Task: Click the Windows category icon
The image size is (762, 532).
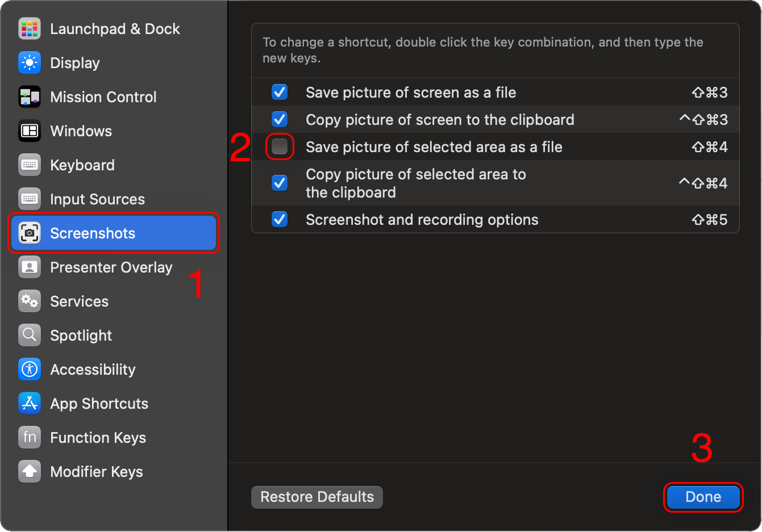Action: [30, 131]
